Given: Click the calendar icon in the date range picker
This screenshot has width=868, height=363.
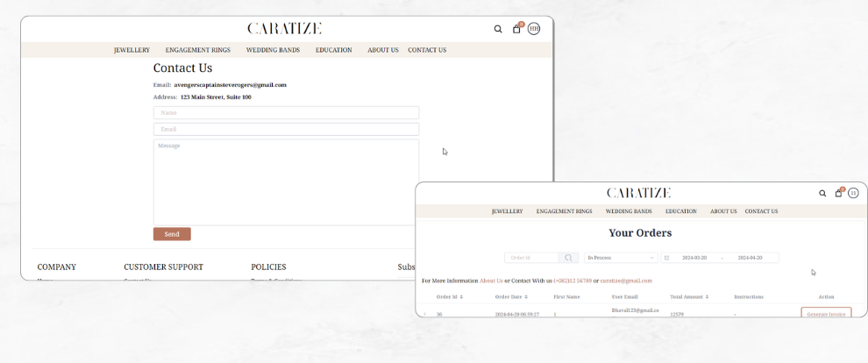Looking at the screenshot, I should (x=666, y=258).
